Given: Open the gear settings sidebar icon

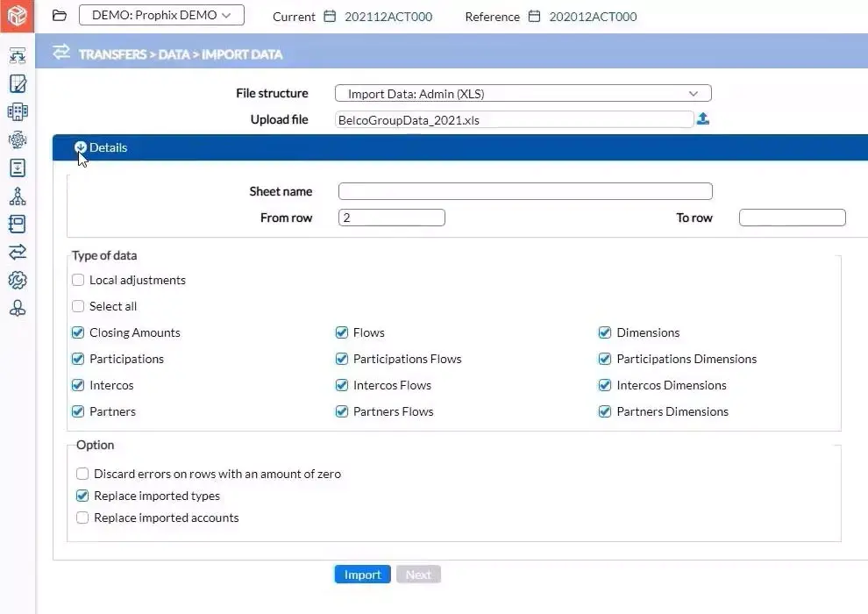Looking at the screenshot, I should coord(18,280).
